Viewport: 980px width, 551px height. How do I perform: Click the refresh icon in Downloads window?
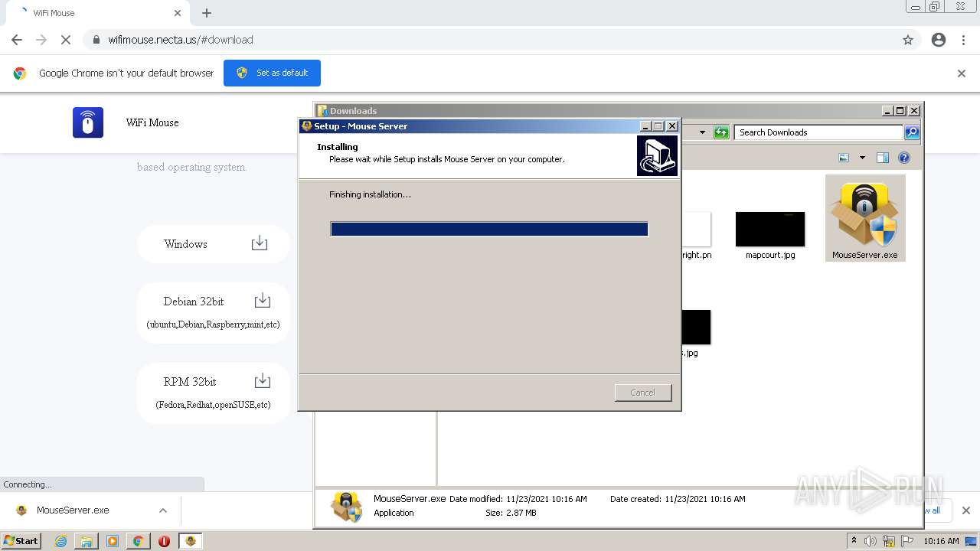tap(721, 132)
